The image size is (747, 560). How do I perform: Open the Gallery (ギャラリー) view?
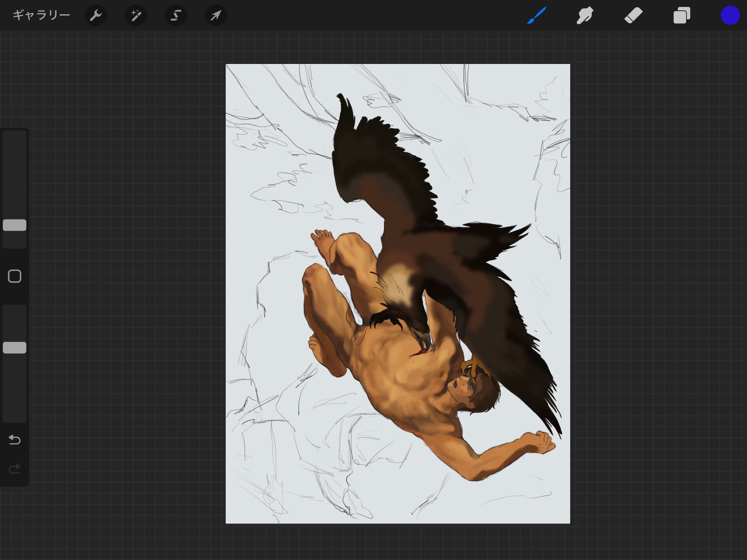click(41, 15)
